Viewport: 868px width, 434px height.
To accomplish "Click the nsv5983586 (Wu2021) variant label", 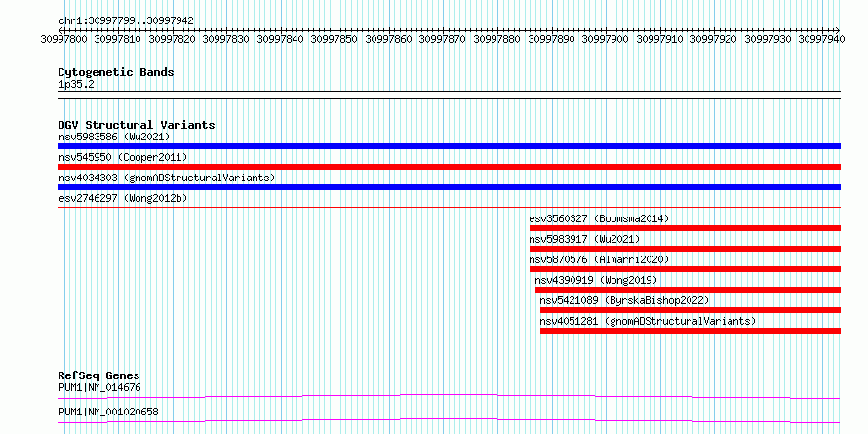I will [x=114, y=137].
